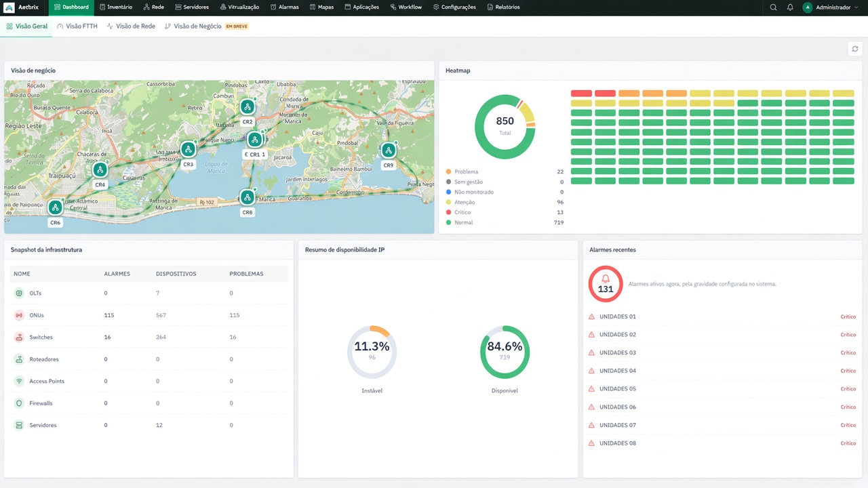Screen dimensions: 868x488
Task: Click the Firewalls shield icon
Action: (x=19, y=403)
